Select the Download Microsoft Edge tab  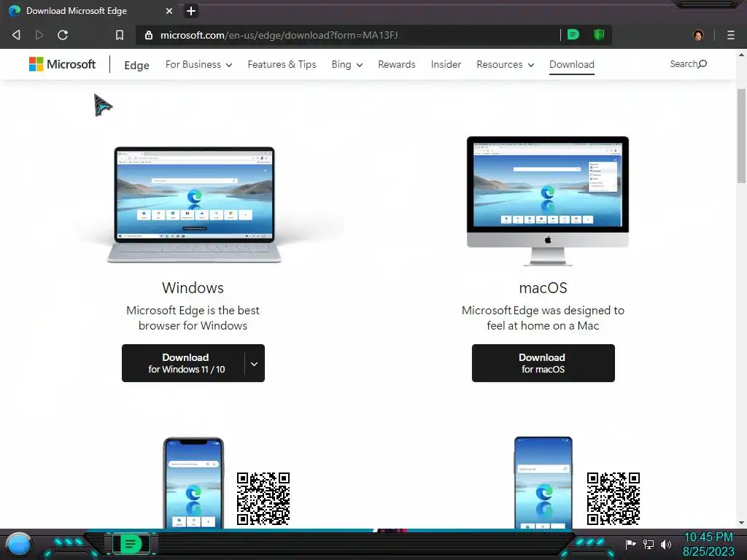90,10
